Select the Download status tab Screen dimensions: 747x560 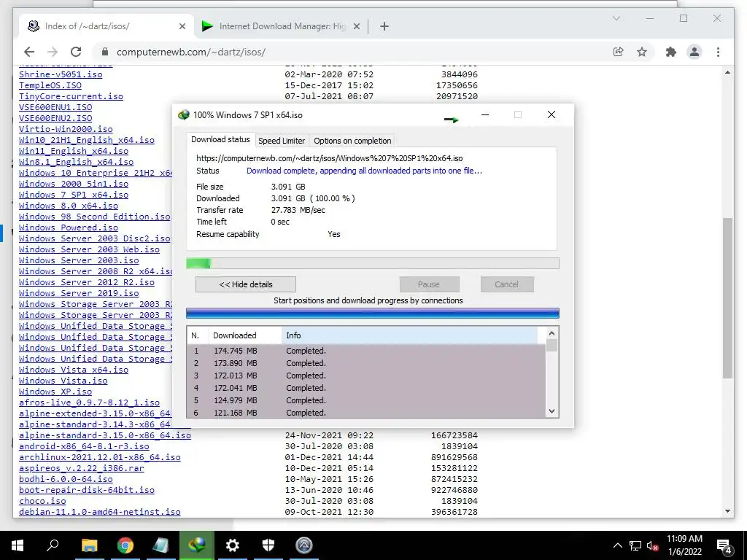[220, 139]
